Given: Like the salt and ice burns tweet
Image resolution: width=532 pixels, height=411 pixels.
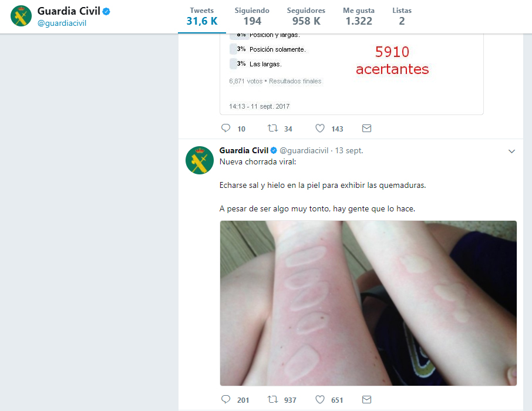Looking at the screenshot, I should tap(319, 399).
